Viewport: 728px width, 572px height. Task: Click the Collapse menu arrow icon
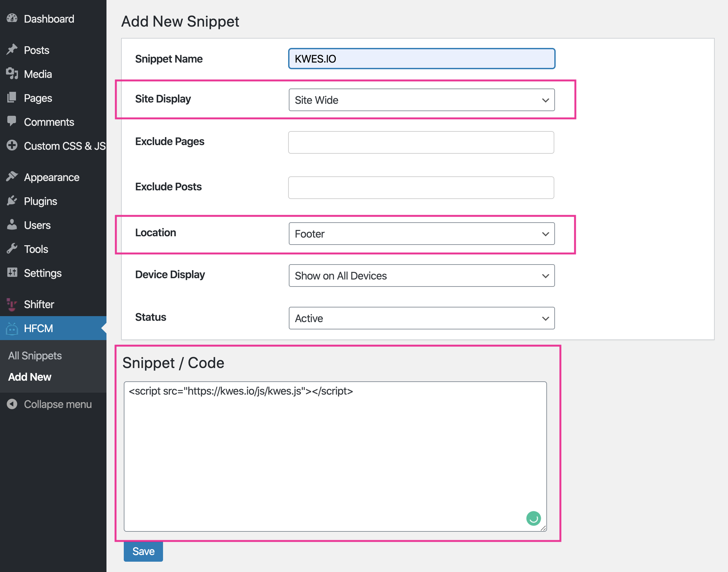[12, 404]
